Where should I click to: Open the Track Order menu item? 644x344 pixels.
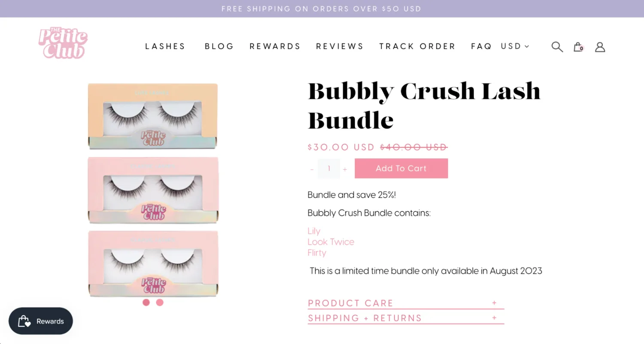coord(417,46)
